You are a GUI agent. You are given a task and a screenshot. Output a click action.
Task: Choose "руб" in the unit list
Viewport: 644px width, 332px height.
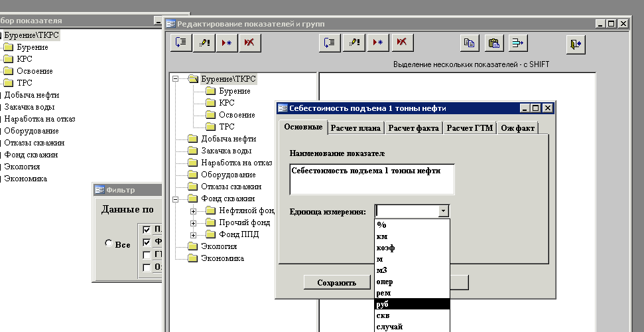tap(413, 304)
